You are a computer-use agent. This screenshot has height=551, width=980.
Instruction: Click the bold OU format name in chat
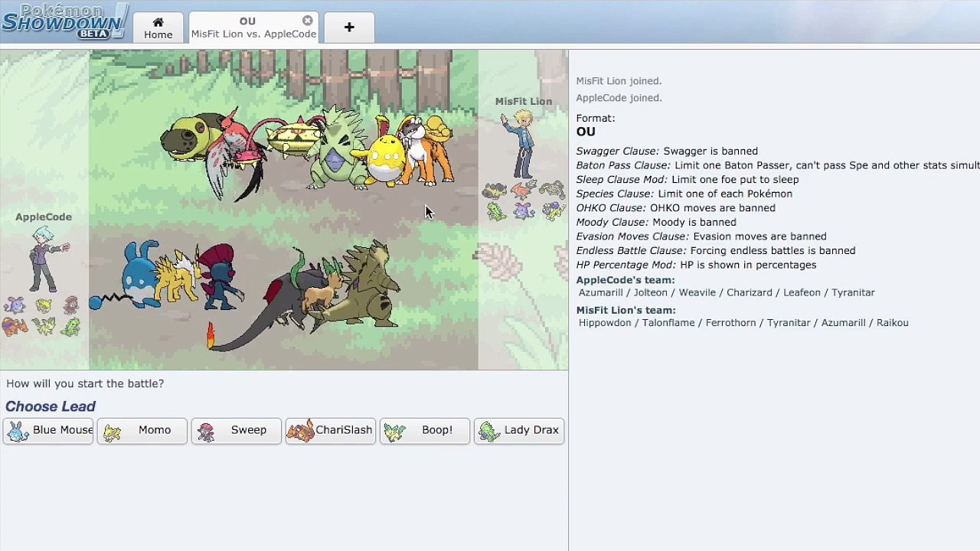coord(586,132)
